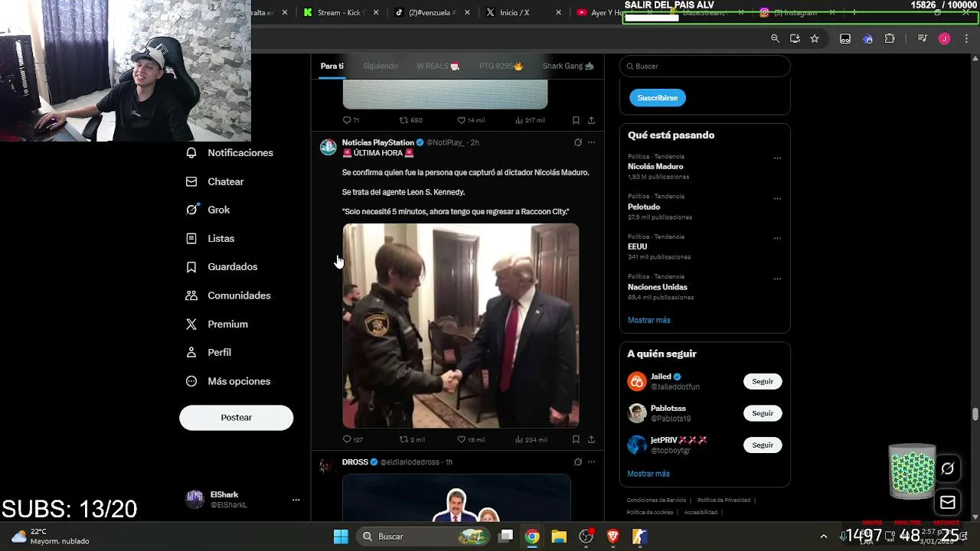Image resolution: width=980 pixels, height=551 pixels.
Task: Open options for Nicolás Maduro trend
Action: [x=777, y=158]
